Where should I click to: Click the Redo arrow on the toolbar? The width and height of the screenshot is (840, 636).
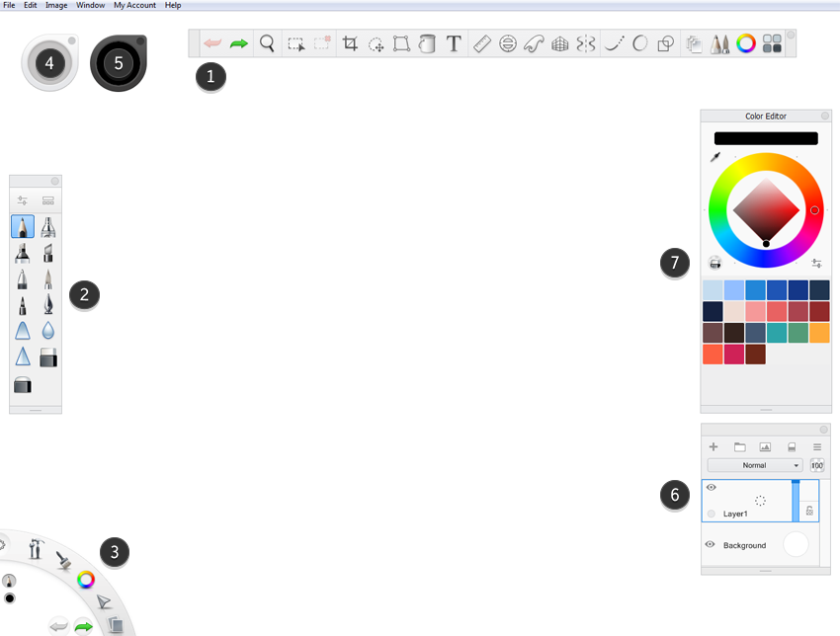238,42
